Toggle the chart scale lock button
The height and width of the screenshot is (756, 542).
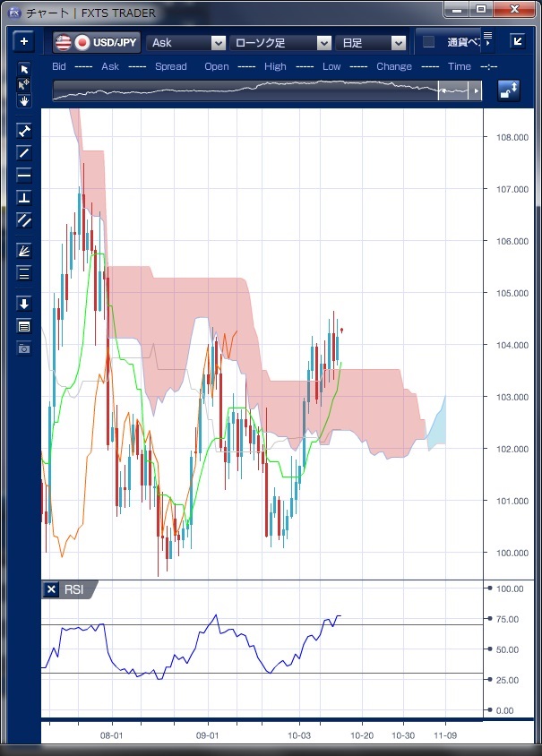point(508,91)
